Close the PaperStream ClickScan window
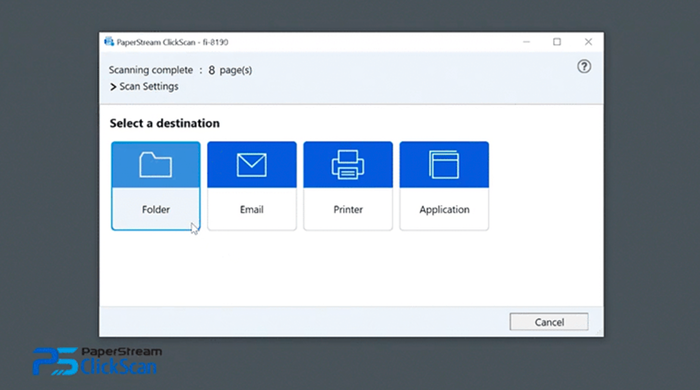This screenshot has height=390, width=700. [588, 42]
